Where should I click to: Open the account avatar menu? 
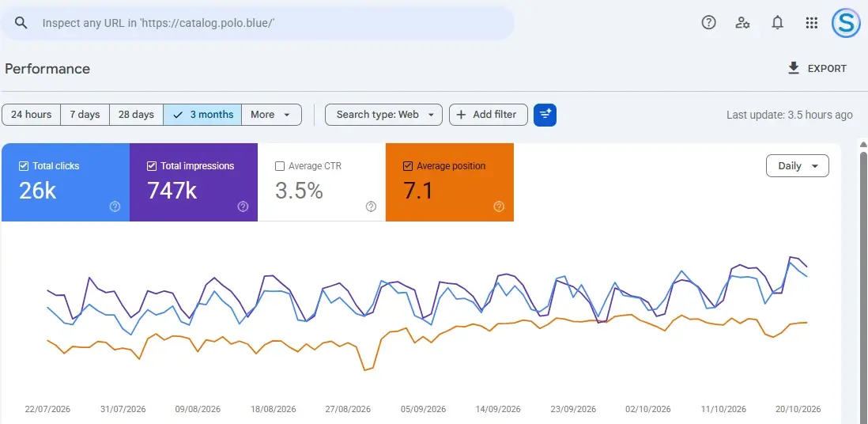(845, 22)
